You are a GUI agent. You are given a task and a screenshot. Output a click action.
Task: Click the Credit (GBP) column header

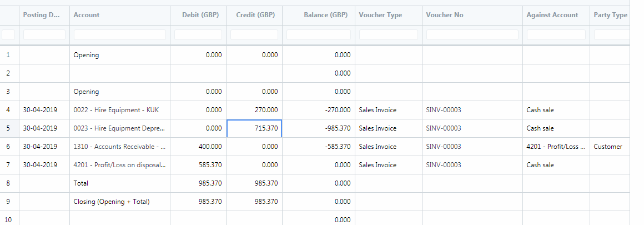254,15
